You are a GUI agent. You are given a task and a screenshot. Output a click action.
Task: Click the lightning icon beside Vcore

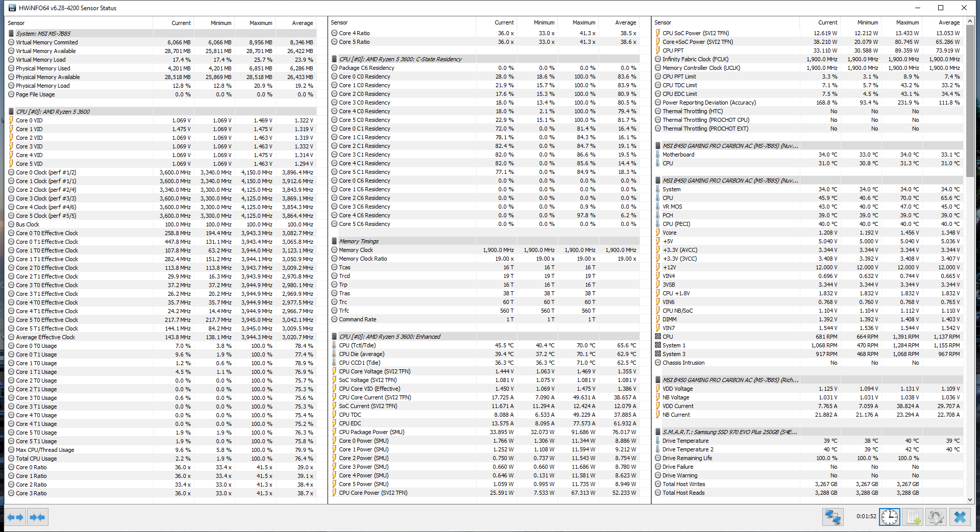[x=658, y=233]
